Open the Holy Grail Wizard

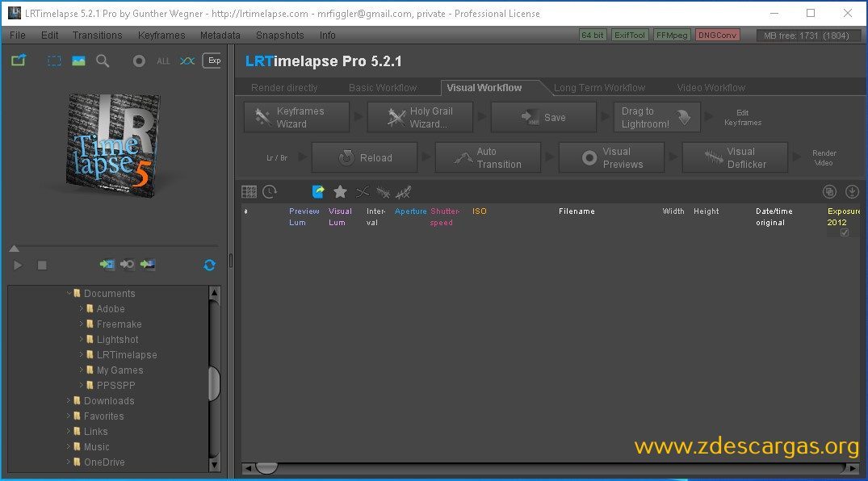point(420,117)
